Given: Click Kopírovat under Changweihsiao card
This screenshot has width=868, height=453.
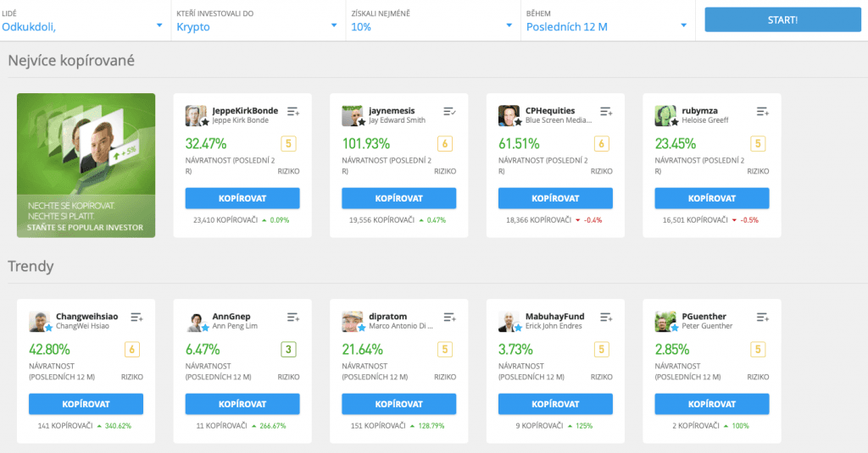Looking at the screenshot, I should (86, 404).
